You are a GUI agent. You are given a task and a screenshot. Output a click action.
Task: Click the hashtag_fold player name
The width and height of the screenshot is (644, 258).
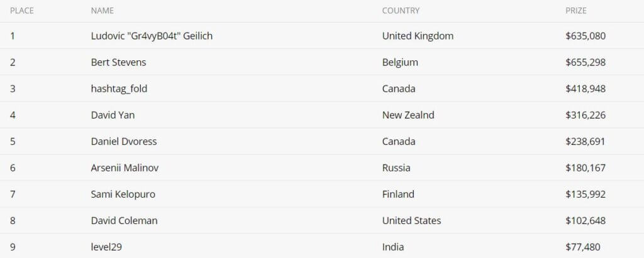pos(119,89)
